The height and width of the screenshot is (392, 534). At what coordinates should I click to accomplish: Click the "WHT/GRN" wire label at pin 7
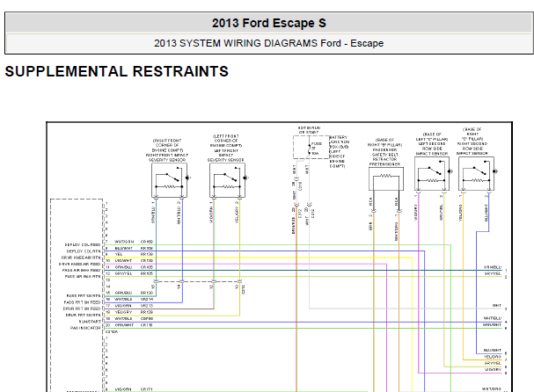point(124,242)
